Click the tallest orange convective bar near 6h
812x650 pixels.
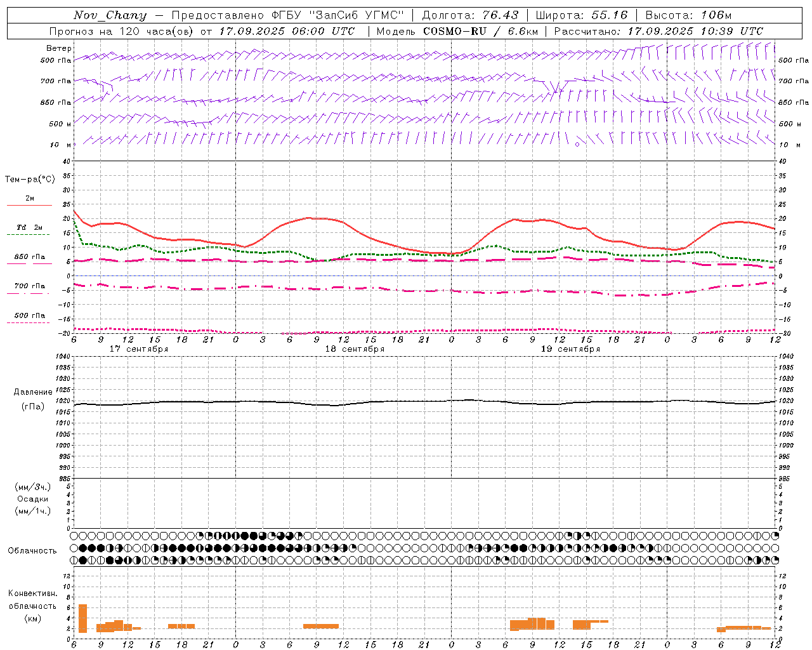pos(82,618)
